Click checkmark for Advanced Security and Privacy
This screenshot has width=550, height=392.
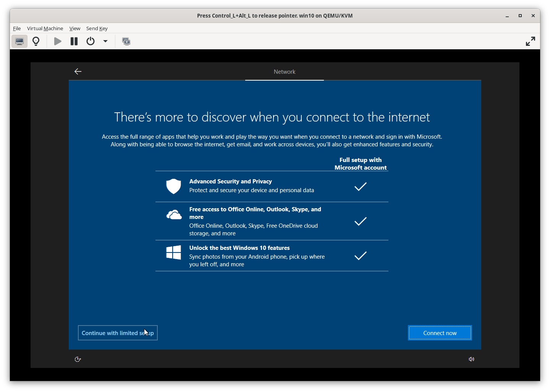tap(360, 186)
